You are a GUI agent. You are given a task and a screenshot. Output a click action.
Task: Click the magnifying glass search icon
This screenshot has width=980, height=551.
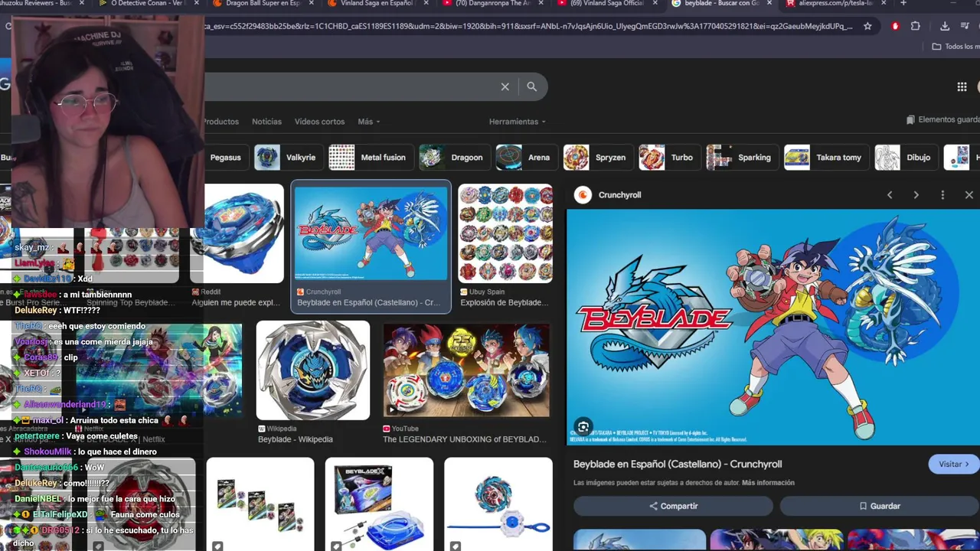pyautogui.click(x=531, y=86)
